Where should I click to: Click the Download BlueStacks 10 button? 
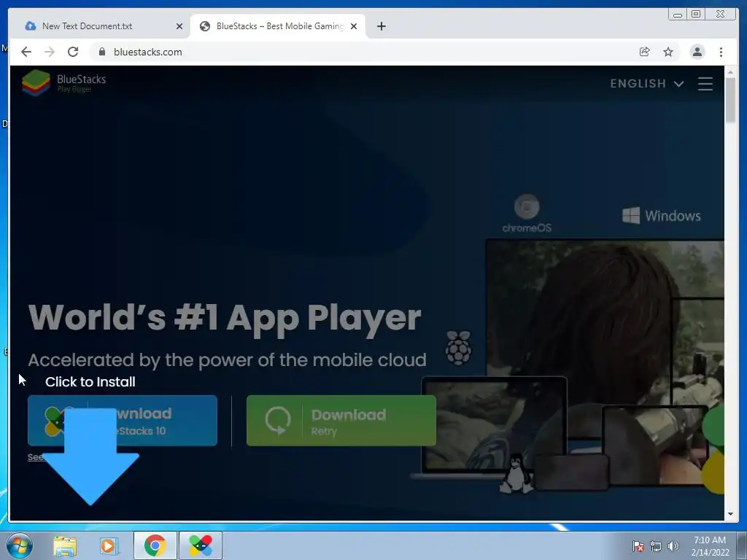(123, 421)
